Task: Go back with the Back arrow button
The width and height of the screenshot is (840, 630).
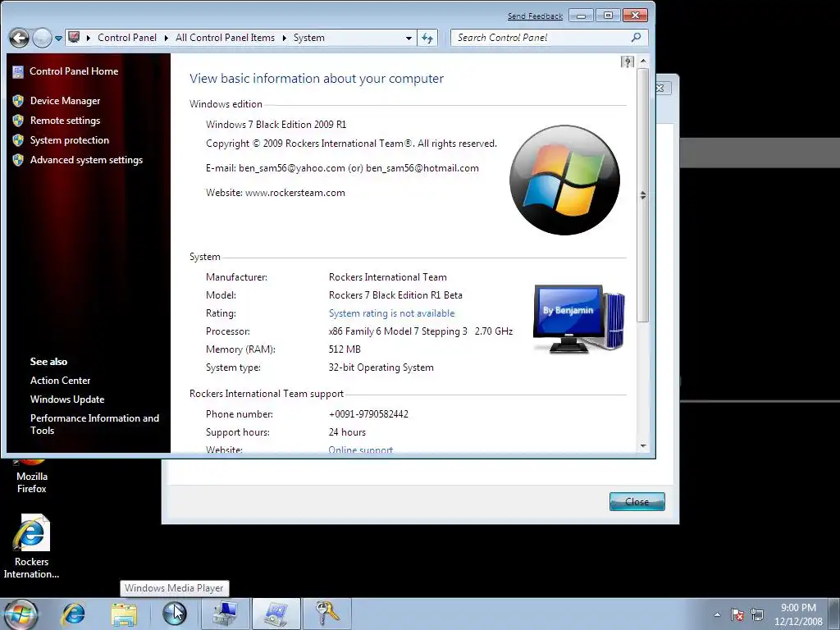Action: click(20, 38)
